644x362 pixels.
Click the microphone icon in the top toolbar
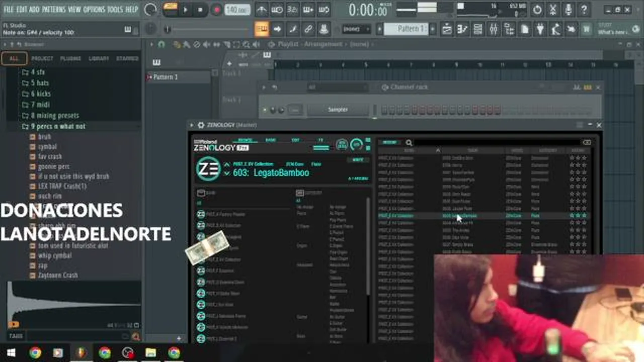click(569, 10)
